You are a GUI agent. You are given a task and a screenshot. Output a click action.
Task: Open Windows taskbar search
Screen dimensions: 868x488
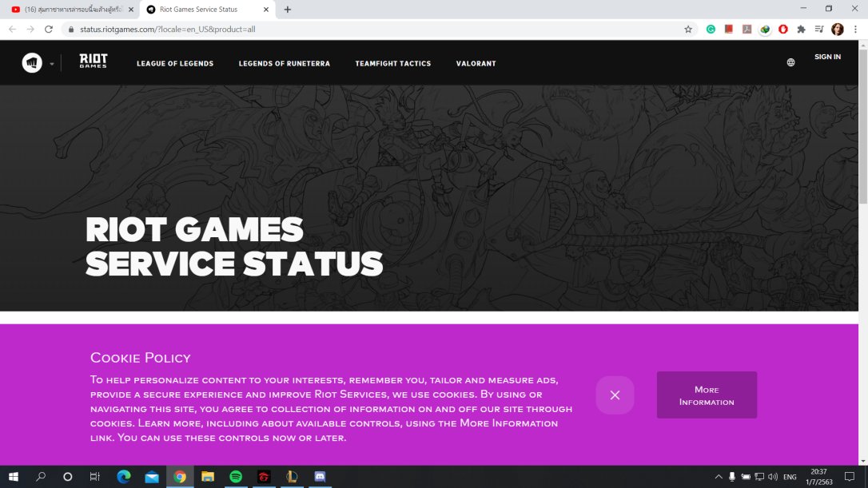click(x=41, y=476)
